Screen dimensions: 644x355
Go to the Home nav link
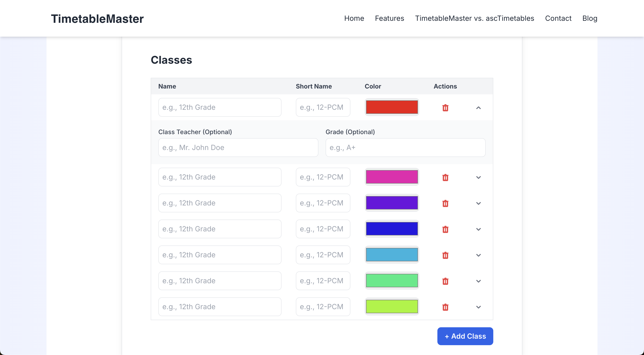[354, 18]
